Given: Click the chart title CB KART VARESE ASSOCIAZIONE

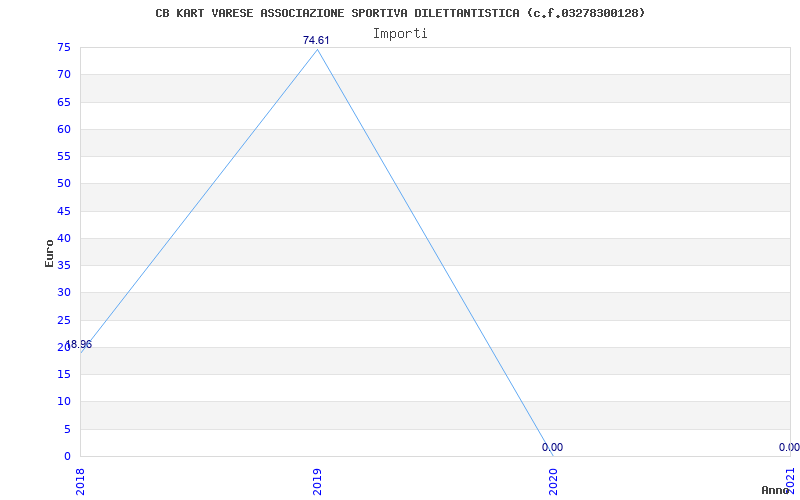Looking at the screenshot, I should tap(400, 13).
